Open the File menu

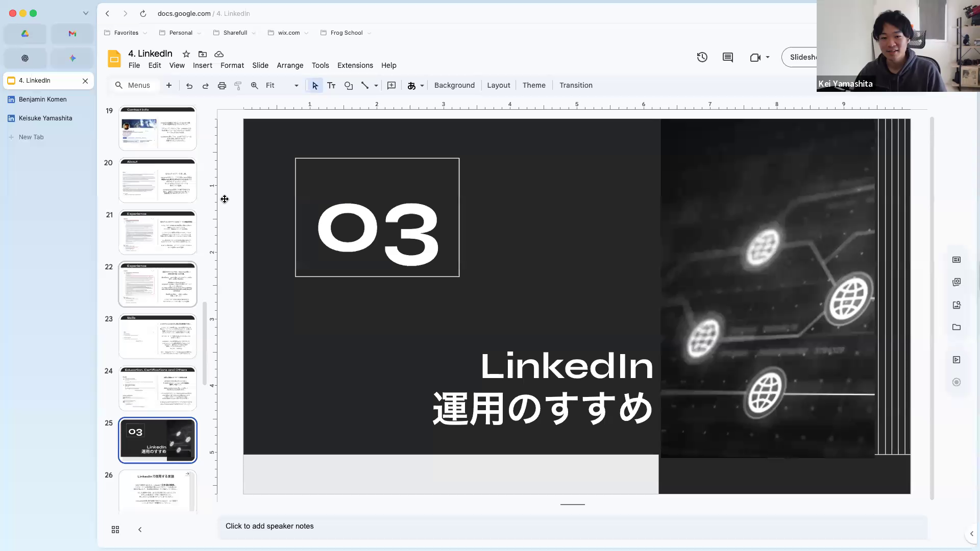[x=134, y=65]
